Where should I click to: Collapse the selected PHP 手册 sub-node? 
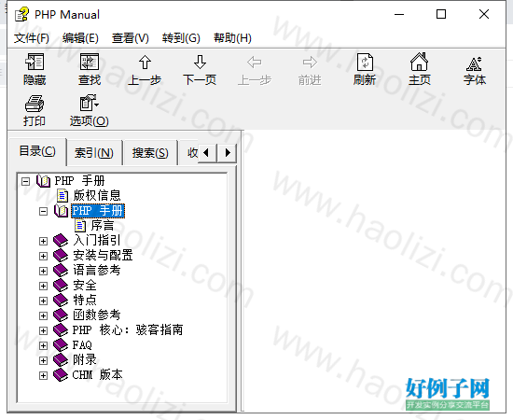point(43,212)
